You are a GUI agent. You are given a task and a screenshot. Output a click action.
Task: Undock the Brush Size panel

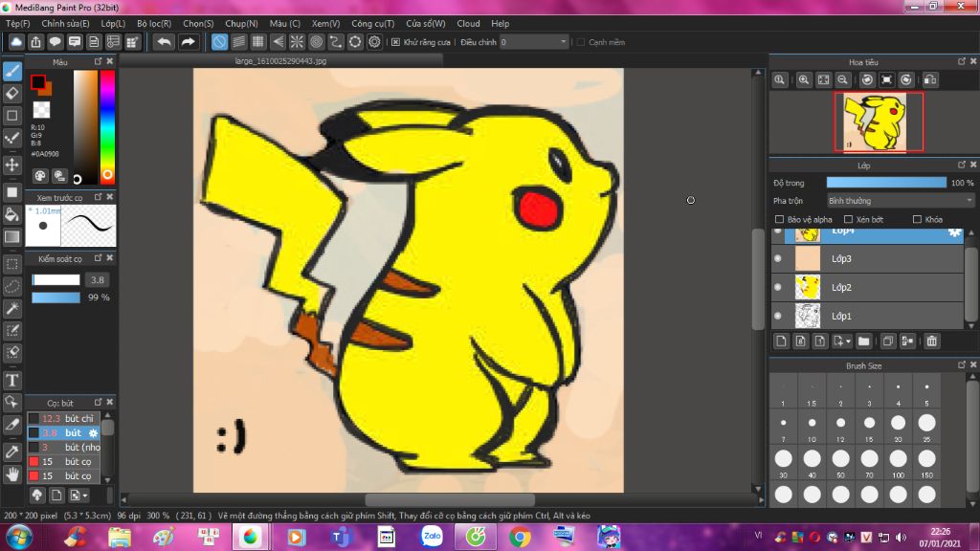click(x=961, y=364)
